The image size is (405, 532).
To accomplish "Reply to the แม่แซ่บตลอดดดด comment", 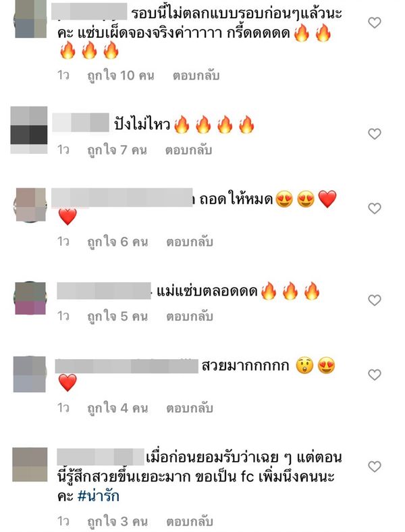I will point(190,316).
